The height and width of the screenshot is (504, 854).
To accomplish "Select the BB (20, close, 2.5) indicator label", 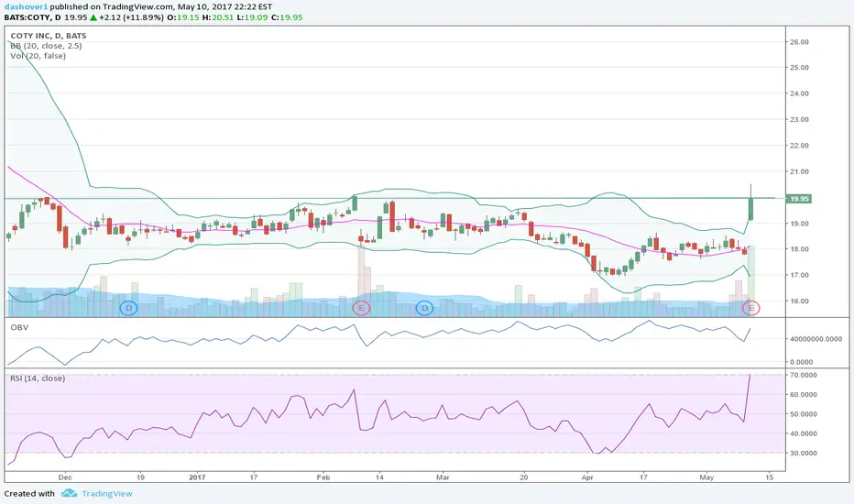I will pyautogui.click(x=47, y=46).
